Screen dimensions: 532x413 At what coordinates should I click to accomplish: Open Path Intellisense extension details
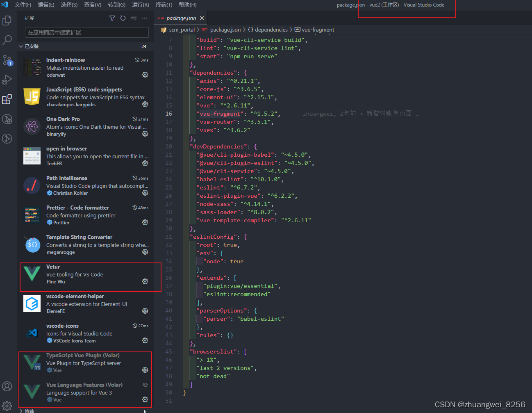(85, 185)
